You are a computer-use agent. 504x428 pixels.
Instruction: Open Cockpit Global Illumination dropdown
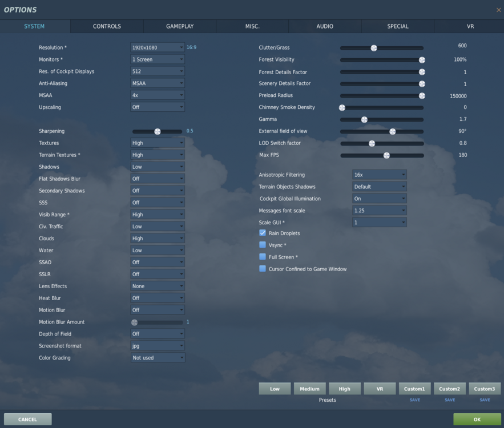[x=380, y=198]
